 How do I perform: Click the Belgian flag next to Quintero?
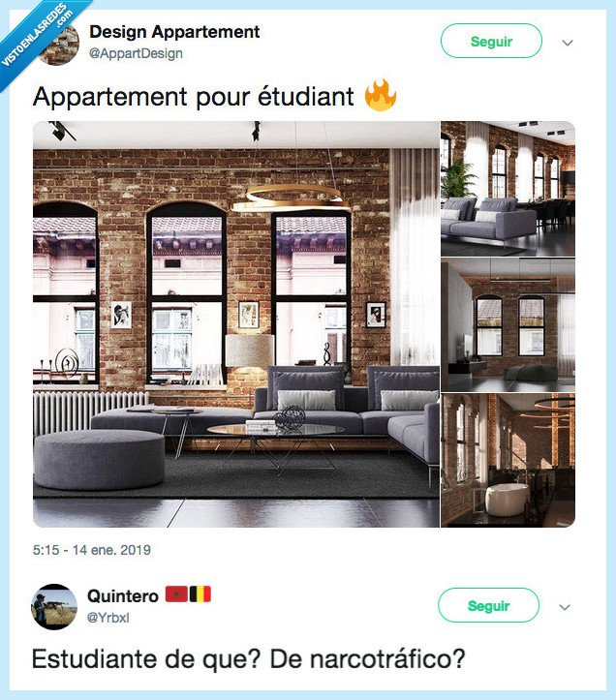tap(200, 594)
